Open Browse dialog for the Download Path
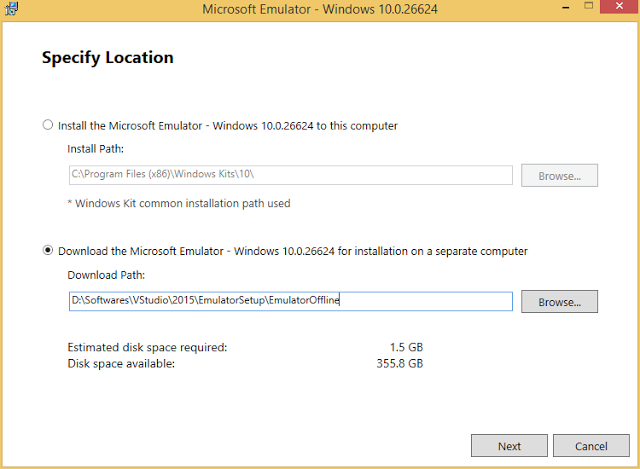The width and height of the screenshot is (640, 469). point(559,301)
